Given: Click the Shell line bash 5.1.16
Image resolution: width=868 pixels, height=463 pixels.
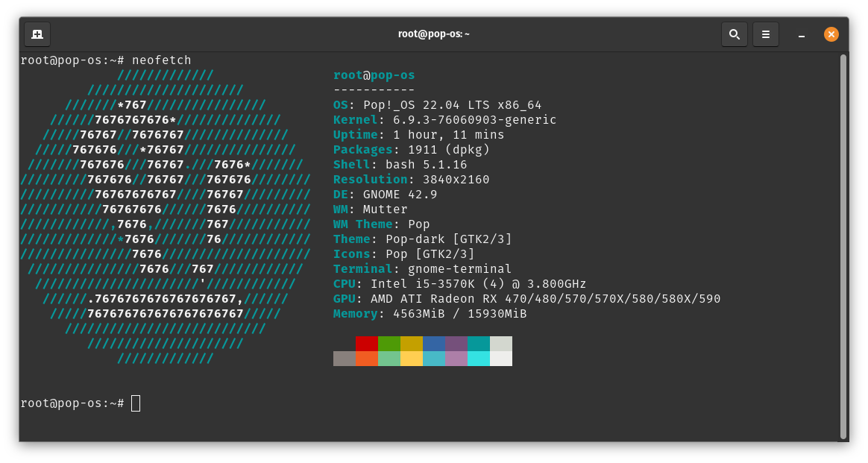Looking at the screenshot, I should point(400,165).
